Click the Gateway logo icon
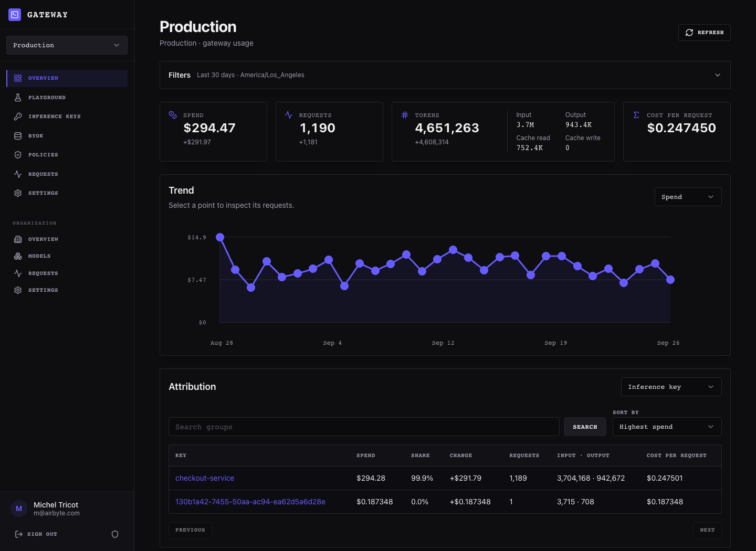756x551 pixels. pyautogui.click(x=15, y=15)
